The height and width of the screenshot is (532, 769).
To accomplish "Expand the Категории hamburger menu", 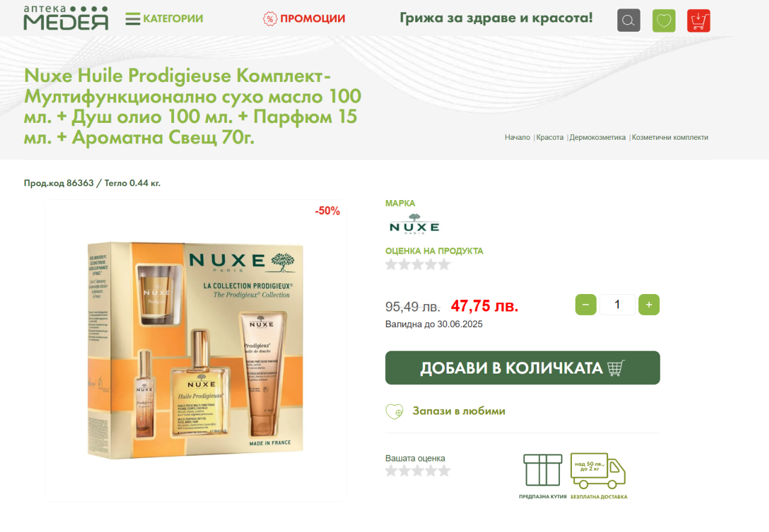I will click(164, 19).
